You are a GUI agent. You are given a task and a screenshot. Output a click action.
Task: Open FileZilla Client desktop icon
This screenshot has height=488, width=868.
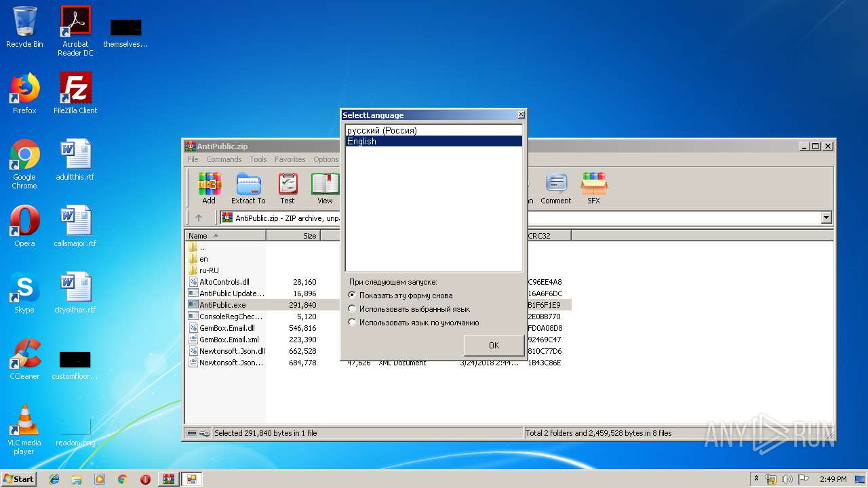pyautogui.click(x=75, y=94)
